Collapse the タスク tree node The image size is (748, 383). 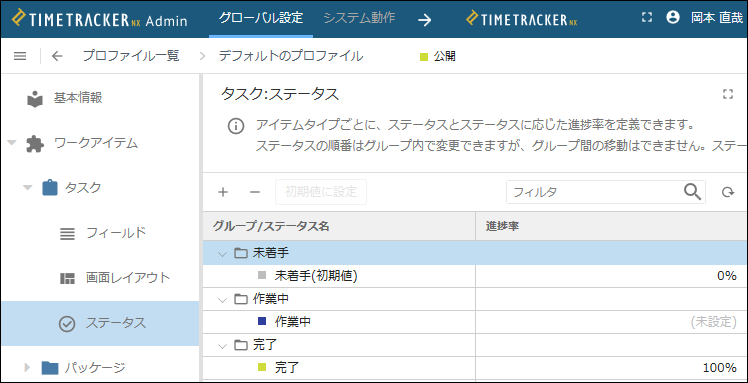[28, 187]
